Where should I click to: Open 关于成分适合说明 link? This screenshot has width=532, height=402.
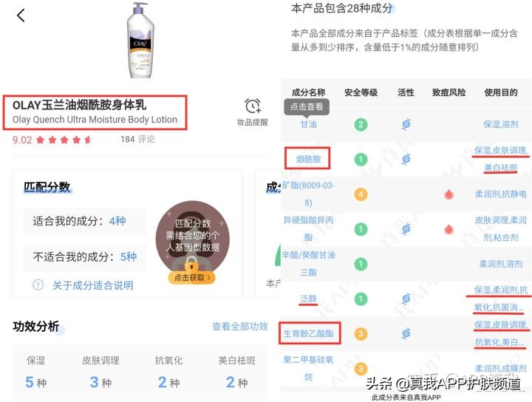(x=92, y=285)
